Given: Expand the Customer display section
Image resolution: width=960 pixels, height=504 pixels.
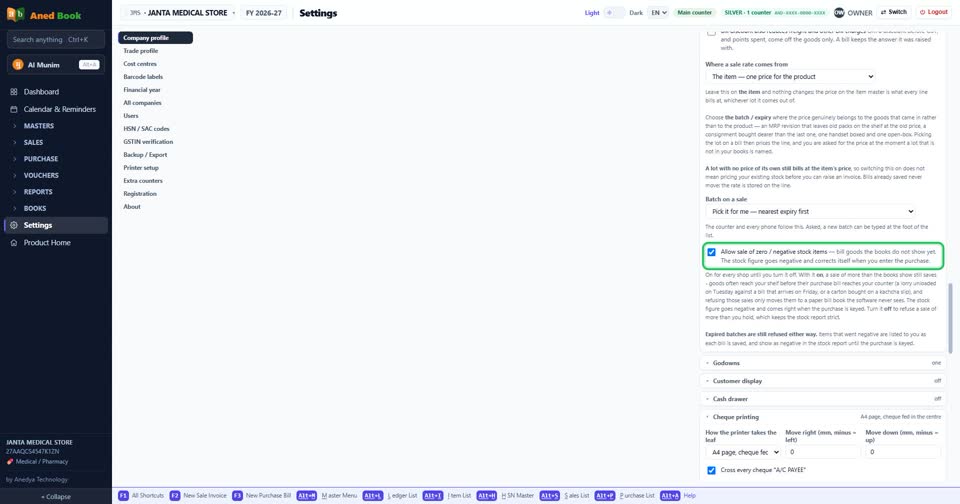Looking at the screenshot, I should pyautogui.click(x=822, y=381).
